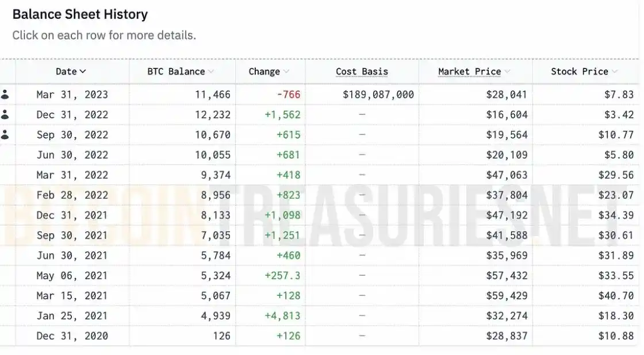Viewport: 644px width, 355px height.
Task: Open Change column sort chevron
Action: (x=286, y=72)
